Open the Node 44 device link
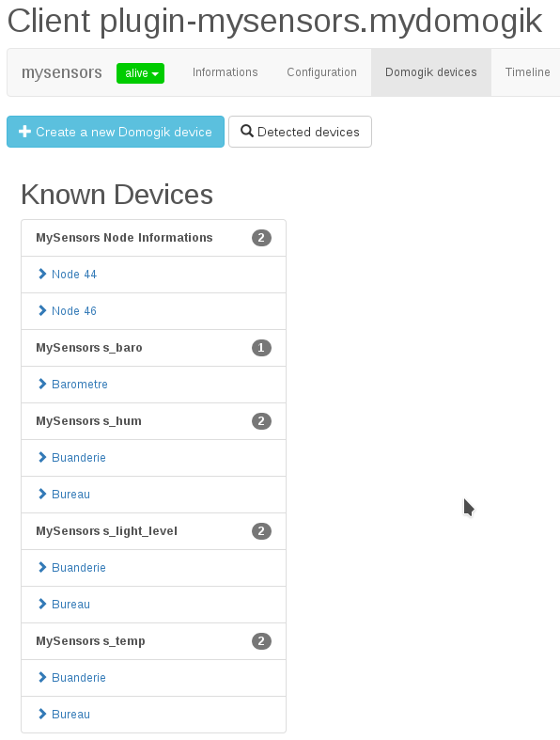 click(74, 275)
